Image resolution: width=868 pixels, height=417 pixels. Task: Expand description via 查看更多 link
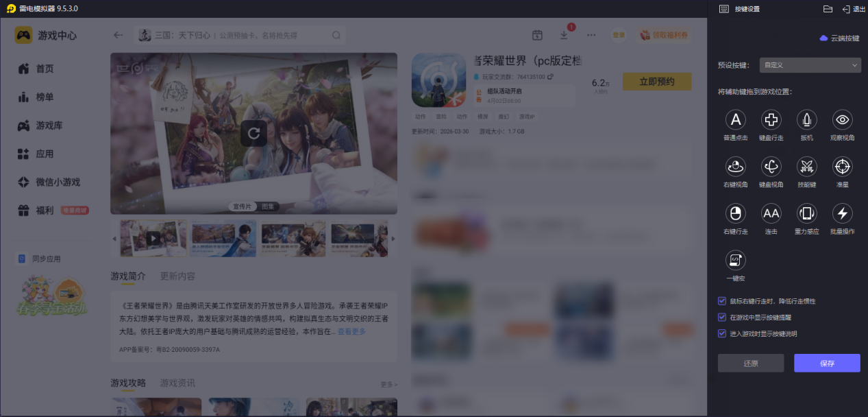(x=351, y=331)
